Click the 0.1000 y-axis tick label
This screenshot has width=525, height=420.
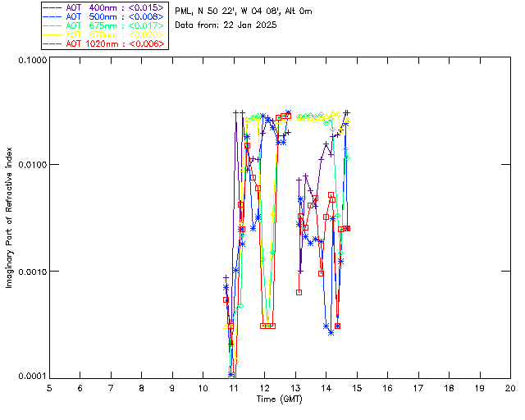click(30, 62)
